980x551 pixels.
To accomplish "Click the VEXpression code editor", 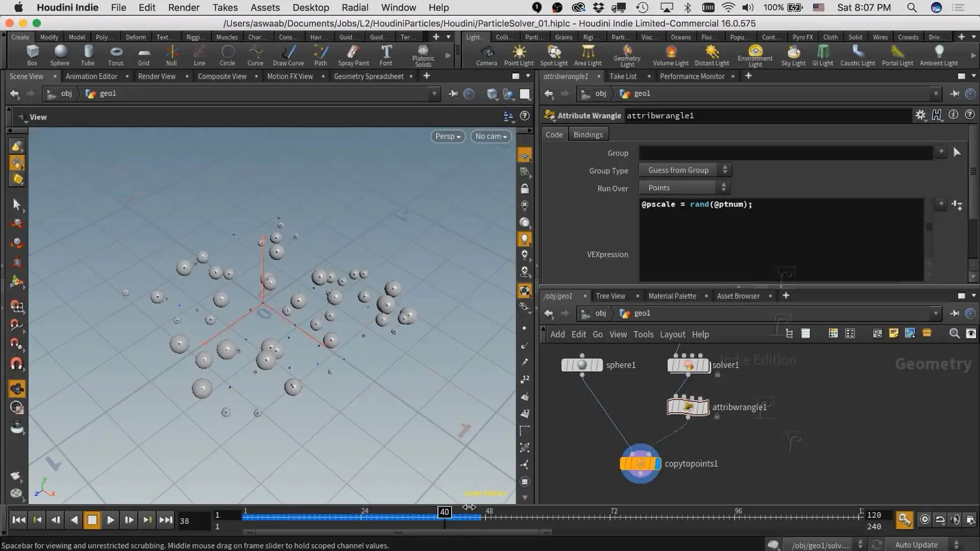I will click(x=781, y=240).
